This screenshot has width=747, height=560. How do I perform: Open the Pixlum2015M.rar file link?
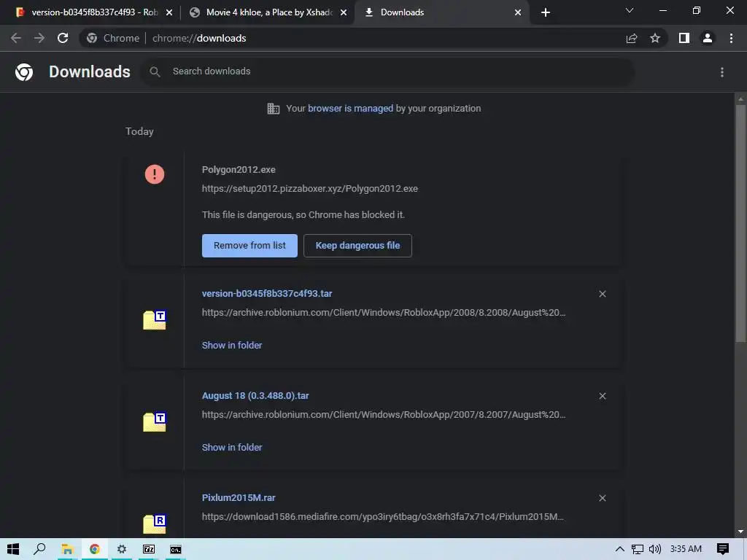pos(239,497)
